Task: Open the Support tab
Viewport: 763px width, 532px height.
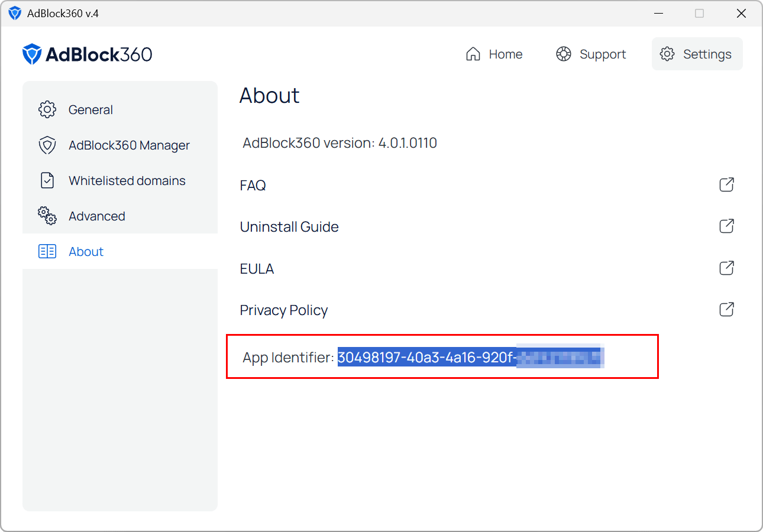Action: [x=591, y=54]
